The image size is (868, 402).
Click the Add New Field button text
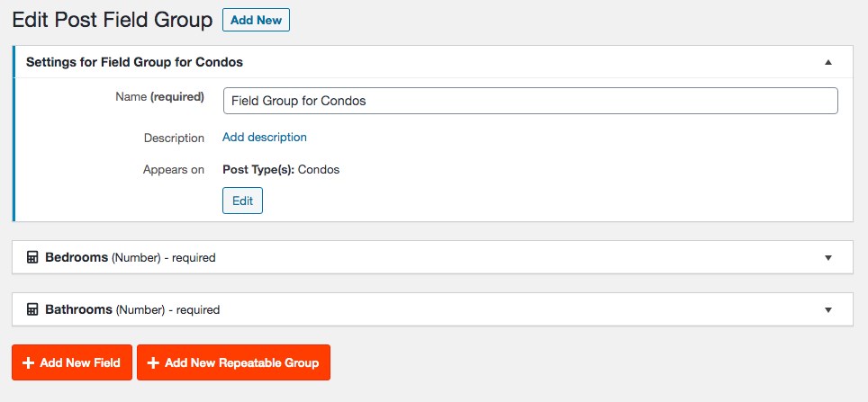tap(80, 363)
